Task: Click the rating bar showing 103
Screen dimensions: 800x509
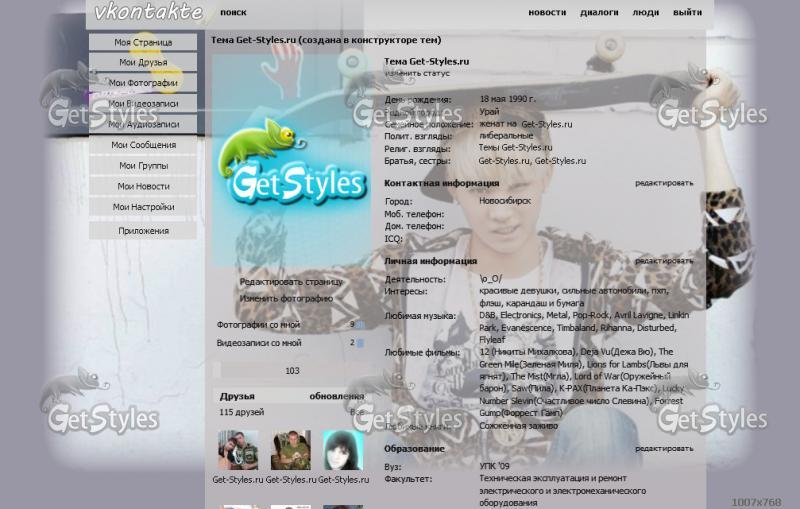Action: coord(291,370)
